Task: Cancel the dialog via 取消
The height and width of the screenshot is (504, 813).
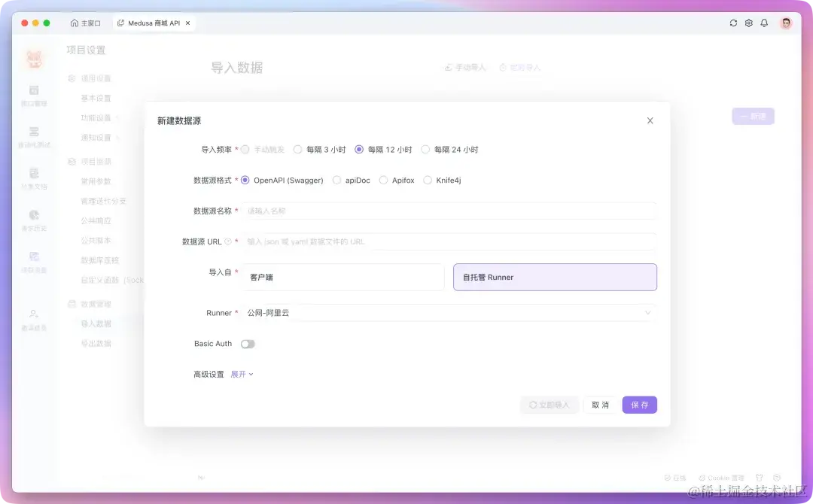Action: (600, 405)
